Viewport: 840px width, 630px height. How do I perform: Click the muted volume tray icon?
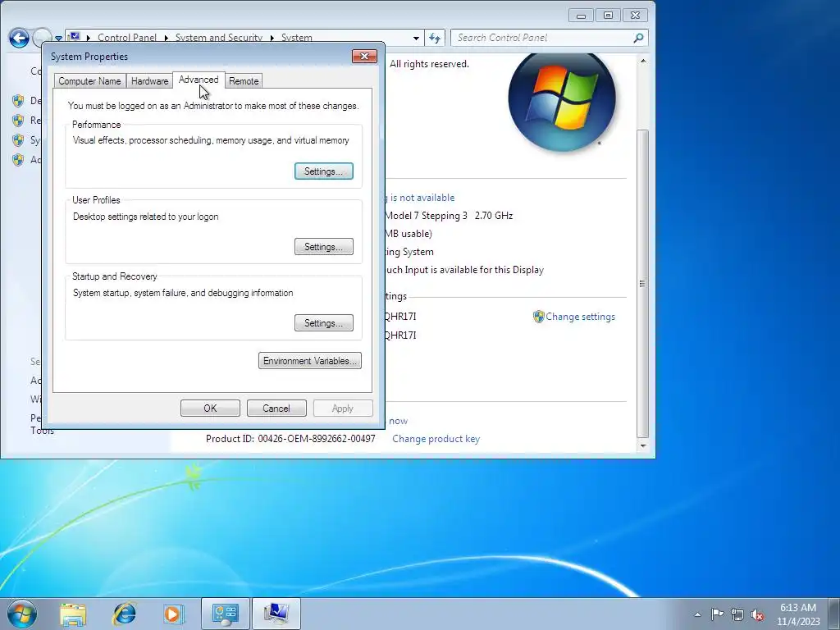pos(757,614)
